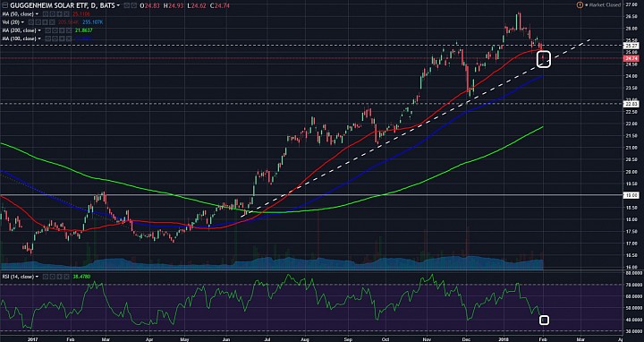
Task: Open settings for the MA (50, close) indicator
Action: [53, 14]
